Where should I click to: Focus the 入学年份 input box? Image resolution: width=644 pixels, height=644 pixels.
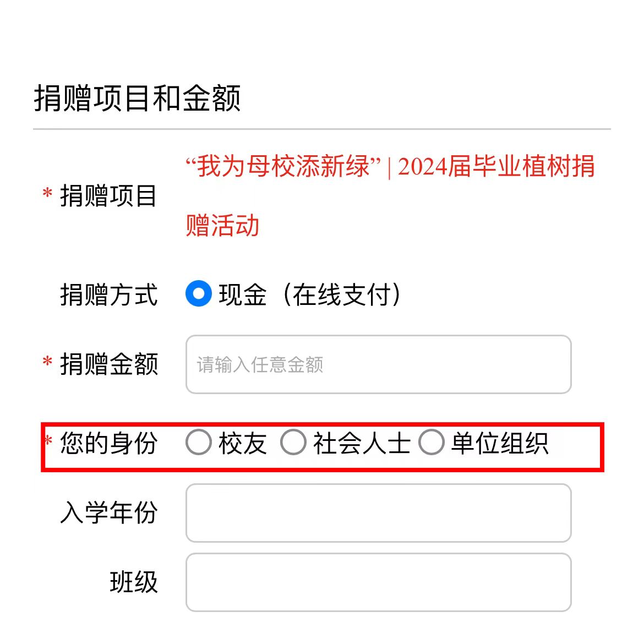pos(378,512)
